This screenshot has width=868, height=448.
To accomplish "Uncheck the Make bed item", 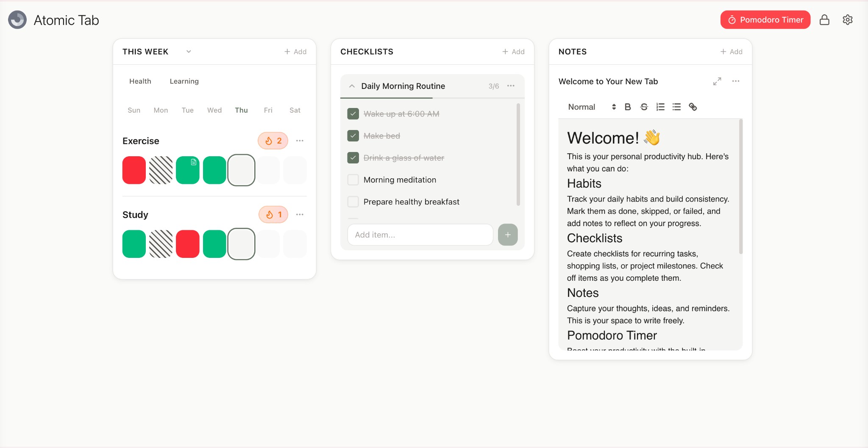I will coord(353,136).
